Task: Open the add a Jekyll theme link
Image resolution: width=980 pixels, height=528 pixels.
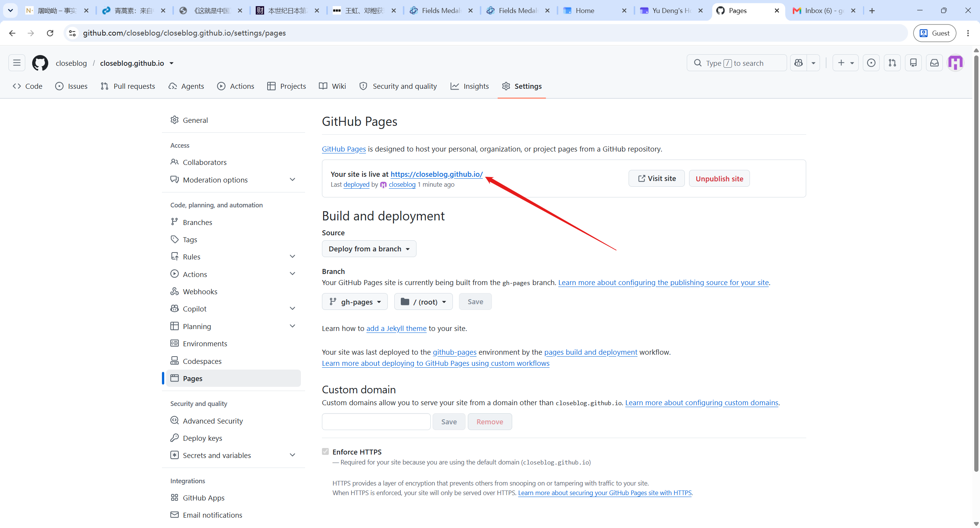Action: pos(396,328)
